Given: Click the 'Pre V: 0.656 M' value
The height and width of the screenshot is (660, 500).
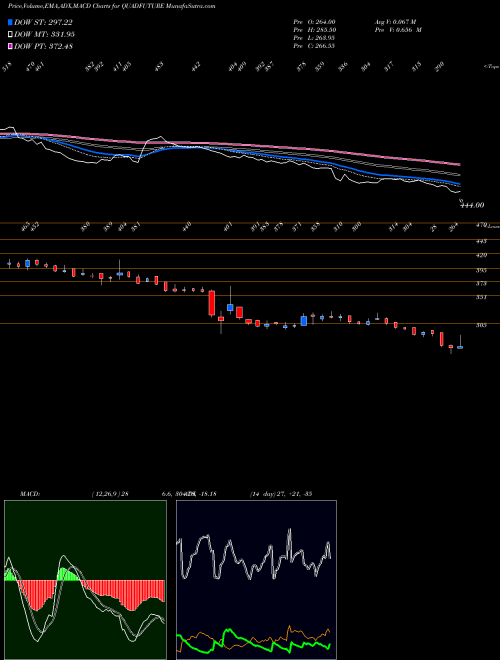Looking at the screenshot, I should point(398,30).
